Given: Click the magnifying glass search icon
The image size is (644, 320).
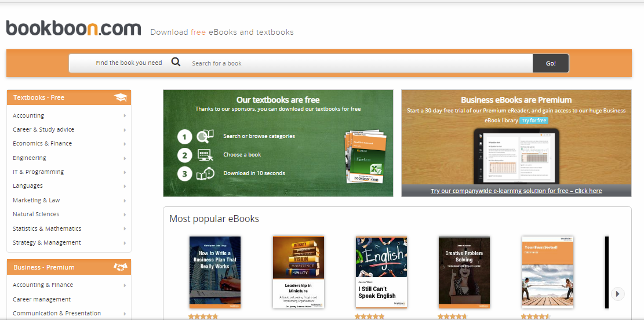Looking at the screenshot, I should (176, 63).
